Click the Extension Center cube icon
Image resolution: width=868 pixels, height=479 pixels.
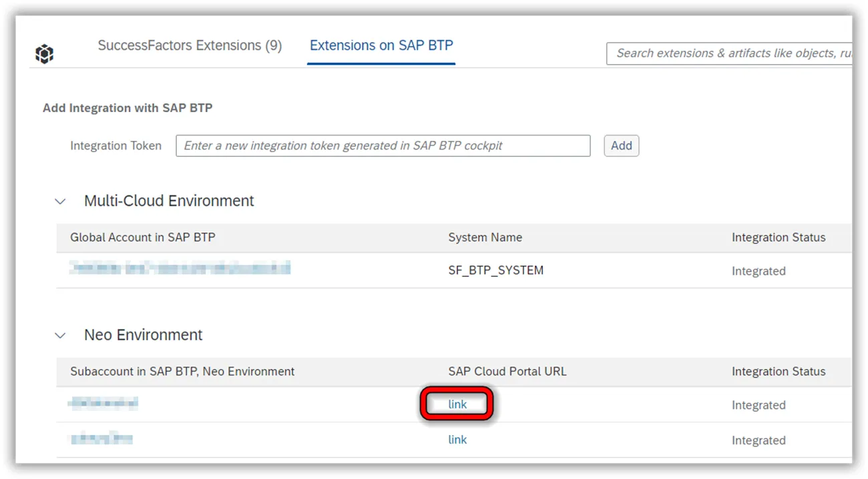[44, 53]
